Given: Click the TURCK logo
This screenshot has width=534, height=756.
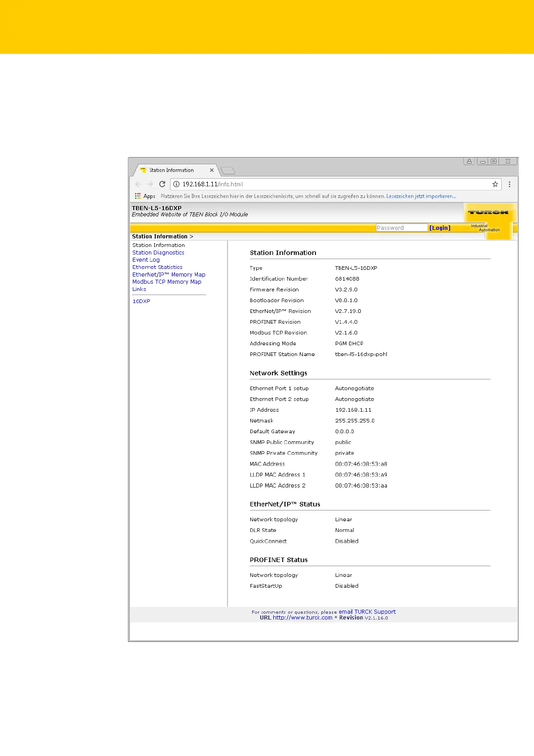Looking at the screenshot, I should coord(488,212).
